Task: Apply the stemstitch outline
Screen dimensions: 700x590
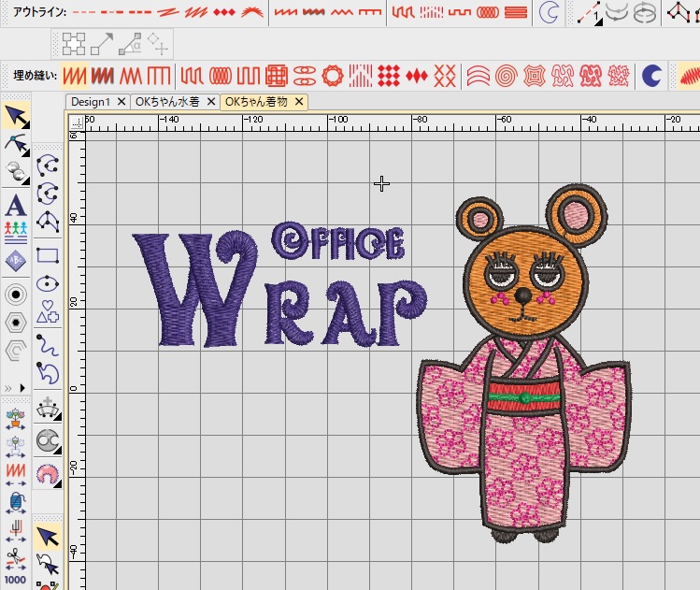Action: click(x=196, y=12)
